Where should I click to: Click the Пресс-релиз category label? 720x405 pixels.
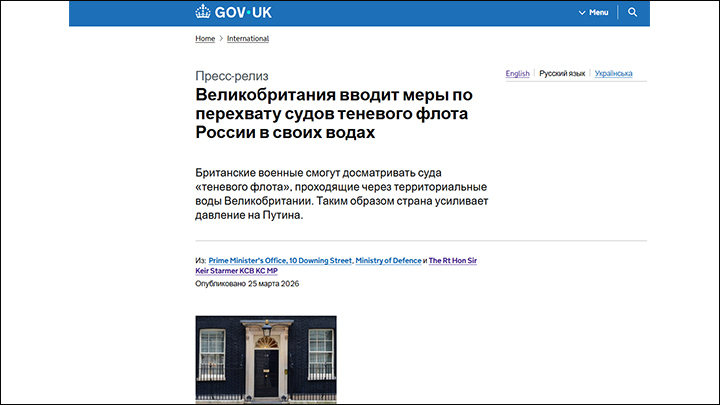coord(231,76)
